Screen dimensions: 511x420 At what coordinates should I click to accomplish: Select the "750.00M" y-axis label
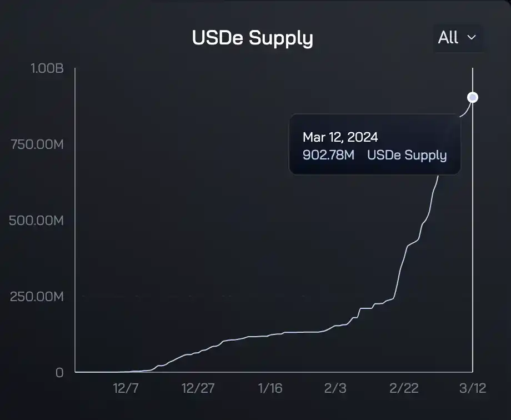(37, 144)
